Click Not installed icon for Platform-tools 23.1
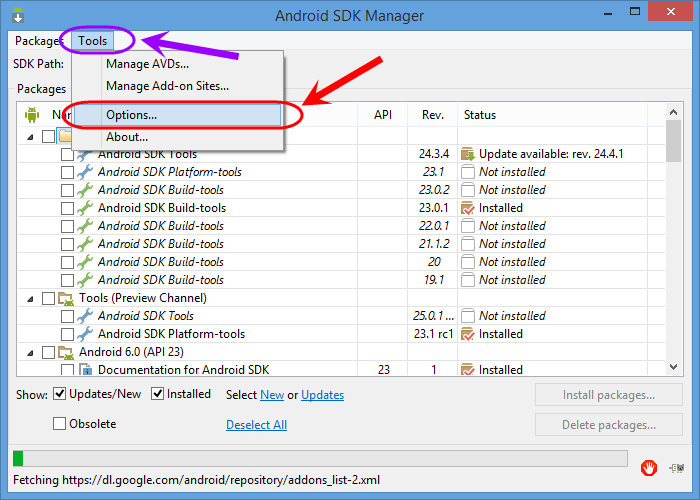 [x=467, y=172]
